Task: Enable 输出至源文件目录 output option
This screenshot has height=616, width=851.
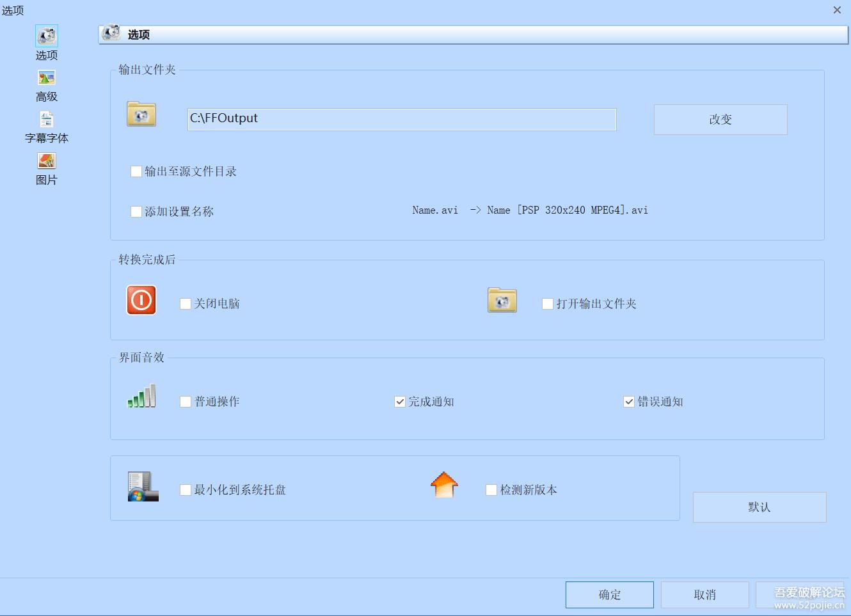Action: click(x=135, y=171)
